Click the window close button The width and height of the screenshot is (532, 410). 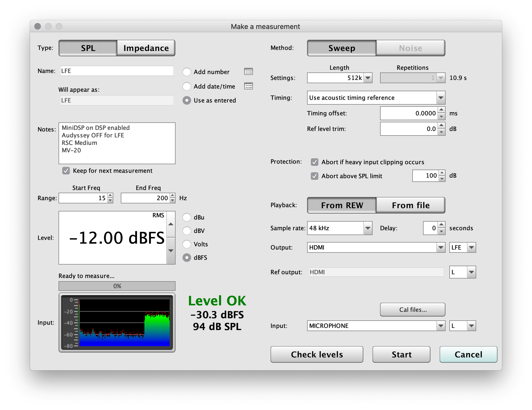click(38, 26)
